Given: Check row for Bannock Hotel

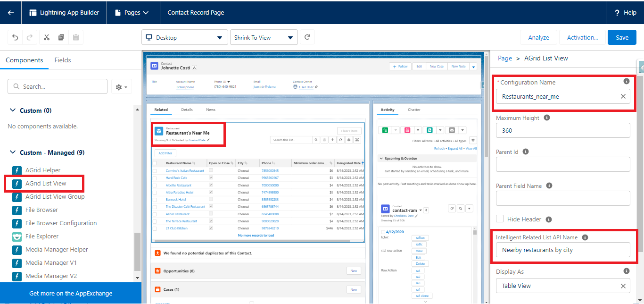Looking at the screenshot, I should [x=155, y=200].
